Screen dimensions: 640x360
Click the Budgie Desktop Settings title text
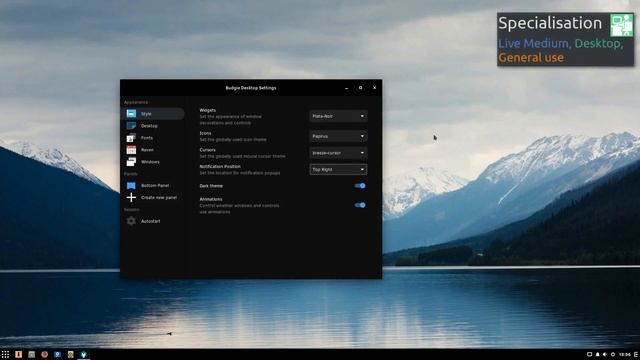point(251,88)
